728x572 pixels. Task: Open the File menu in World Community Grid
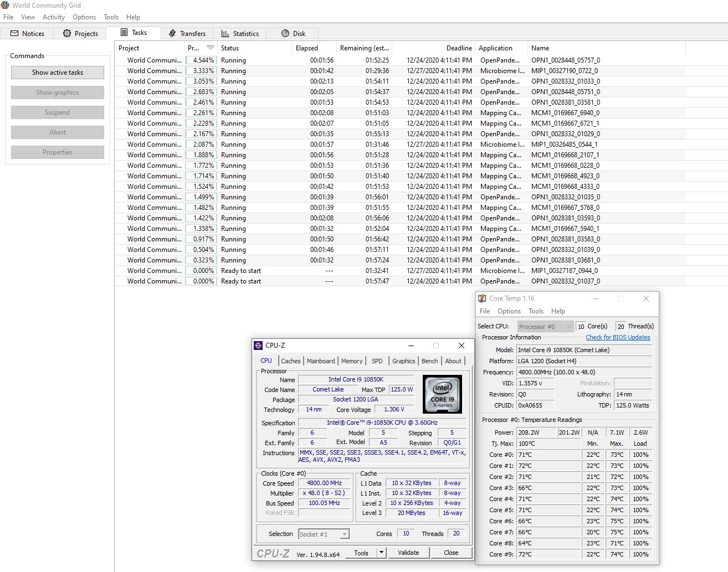point(8,17)
